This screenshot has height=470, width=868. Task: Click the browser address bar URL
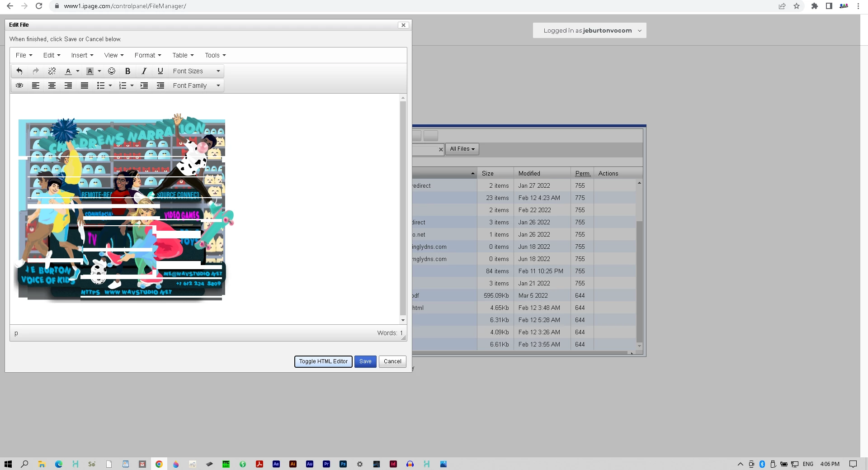click(x=125, y=6)
